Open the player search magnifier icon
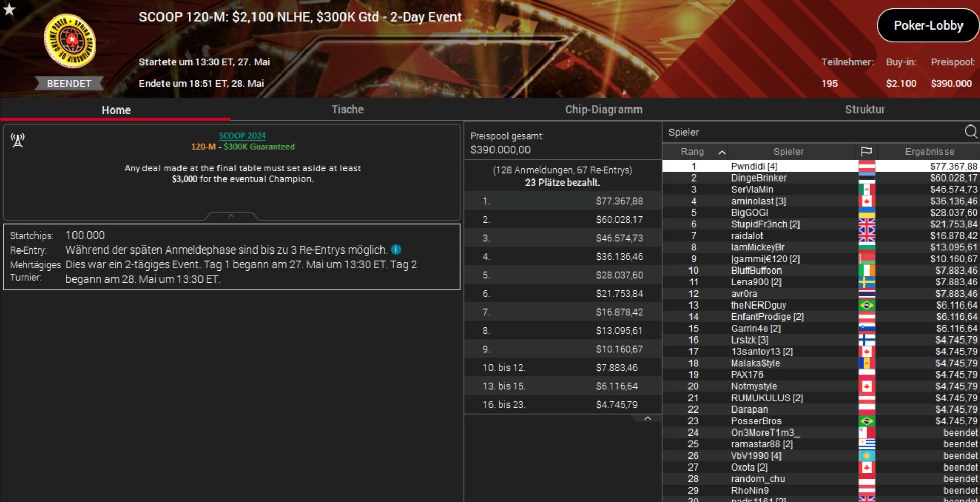 click(971, 132)
